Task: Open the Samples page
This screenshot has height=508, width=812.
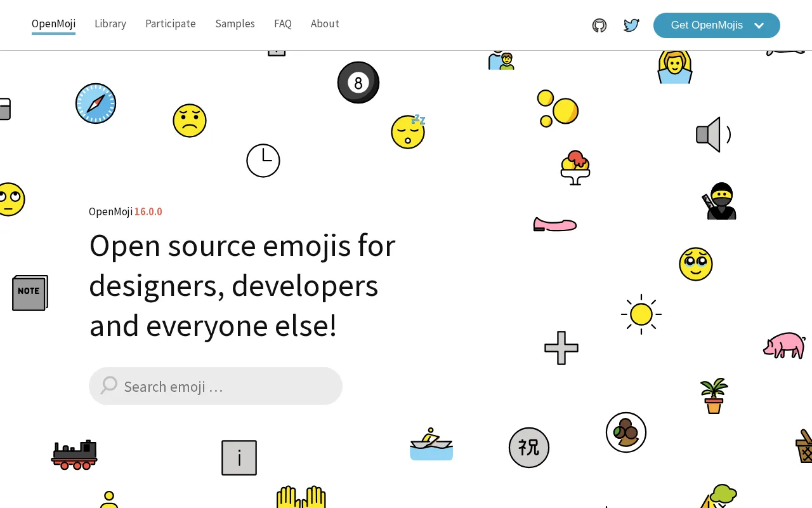Action: [235, 24]
